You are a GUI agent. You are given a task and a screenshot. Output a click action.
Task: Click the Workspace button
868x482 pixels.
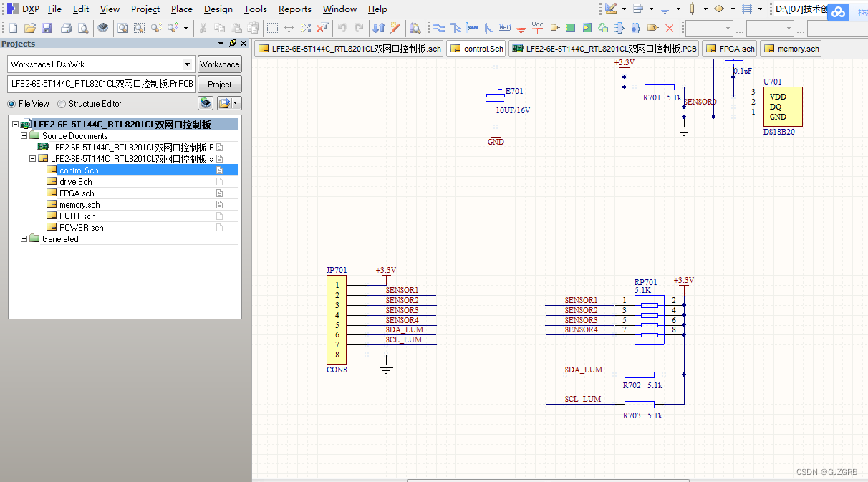219,64
